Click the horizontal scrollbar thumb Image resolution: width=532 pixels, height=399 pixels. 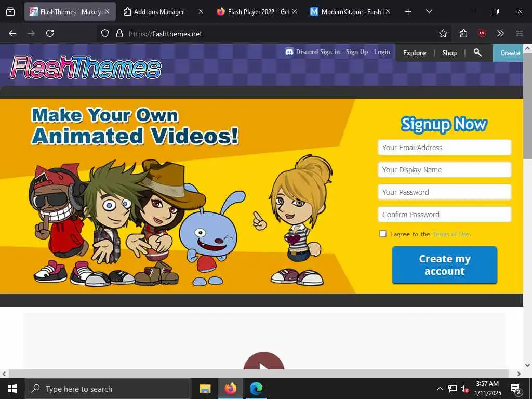tap(258, 374)
